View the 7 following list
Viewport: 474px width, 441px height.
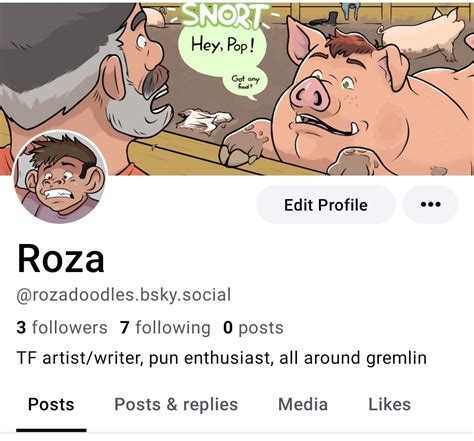[x=165, y=327]
